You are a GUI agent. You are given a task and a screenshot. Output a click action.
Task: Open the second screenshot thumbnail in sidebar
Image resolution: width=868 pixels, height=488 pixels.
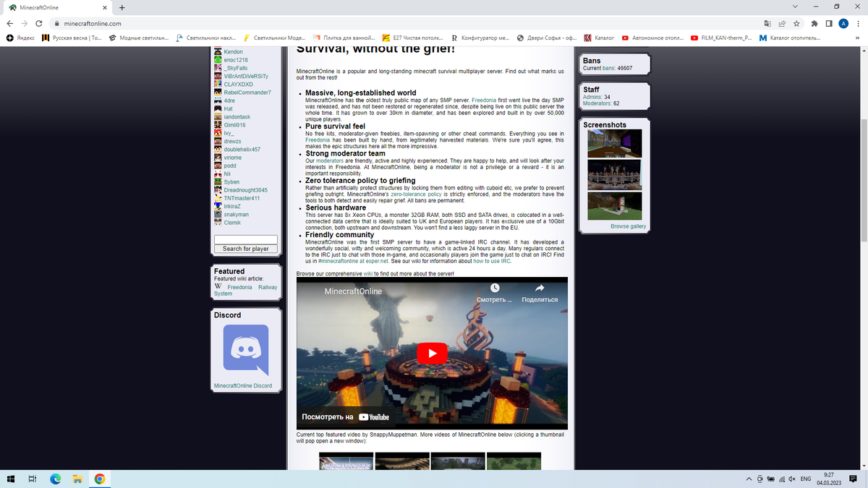[x=614, y=175]
